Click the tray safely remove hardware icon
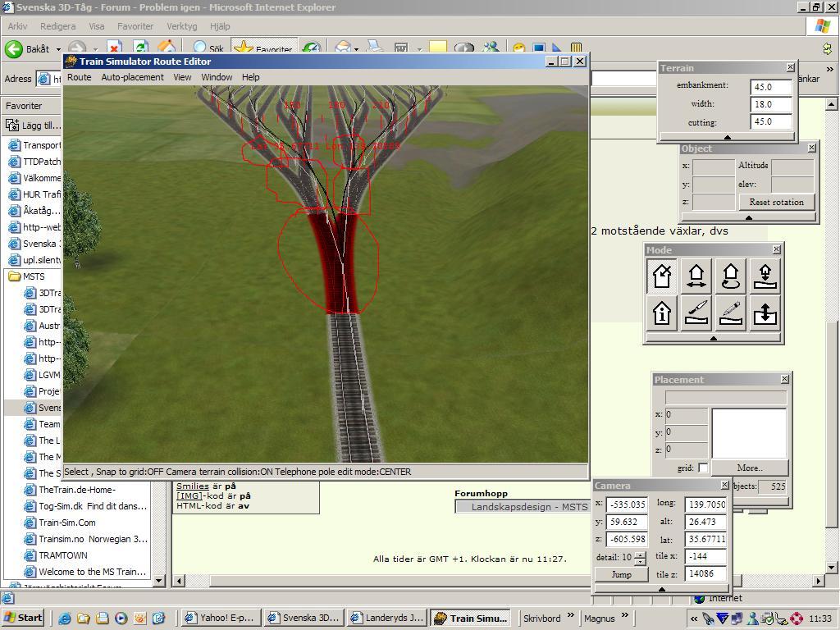This screenshot has width=840, height=630. point(767,619)
